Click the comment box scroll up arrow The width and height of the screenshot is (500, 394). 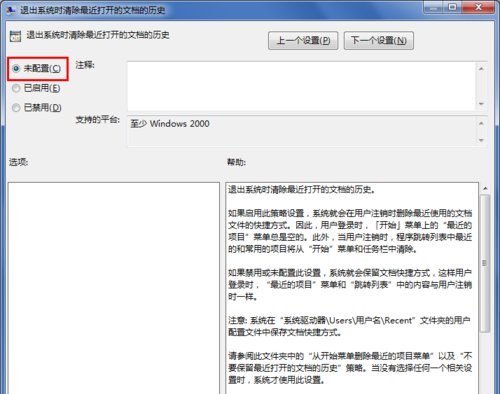pos(481,69)
